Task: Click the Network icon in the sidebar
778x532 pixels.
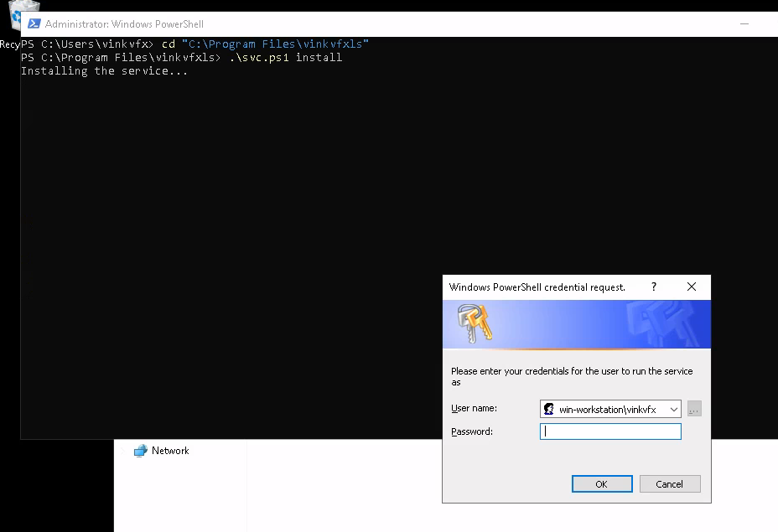Action: pos(139,451)
